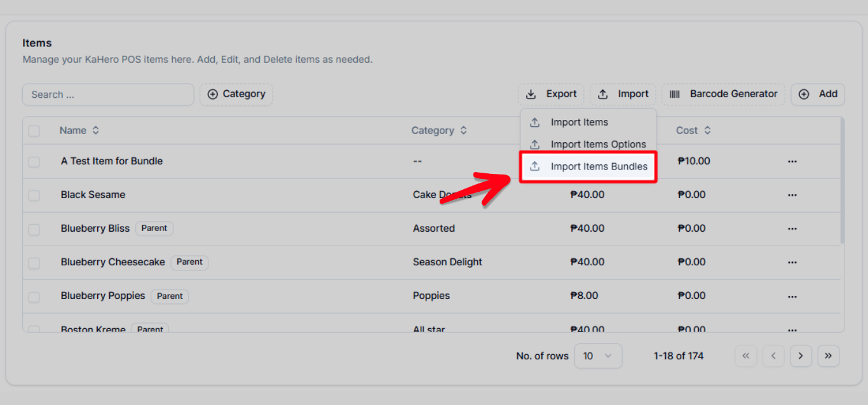Screen dimensions: 868x405
Task: Click into the Search items field
Action: click(x=108, y=95)
